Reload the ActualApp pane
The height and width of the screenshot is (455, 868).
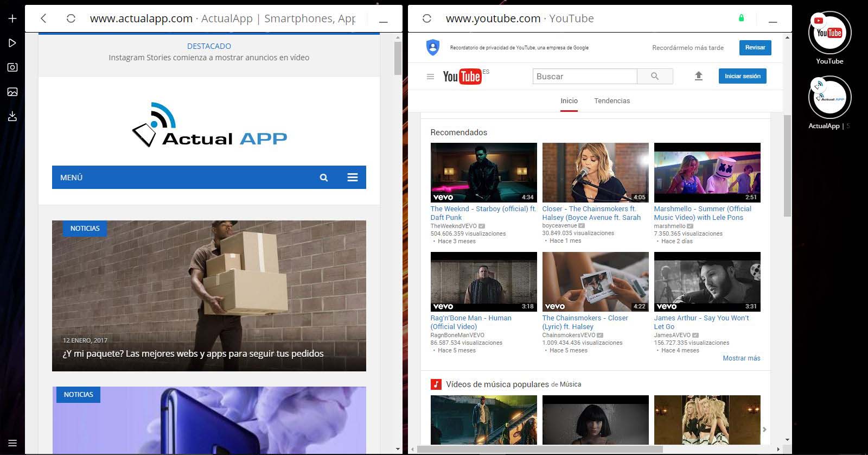click(71, 18)
